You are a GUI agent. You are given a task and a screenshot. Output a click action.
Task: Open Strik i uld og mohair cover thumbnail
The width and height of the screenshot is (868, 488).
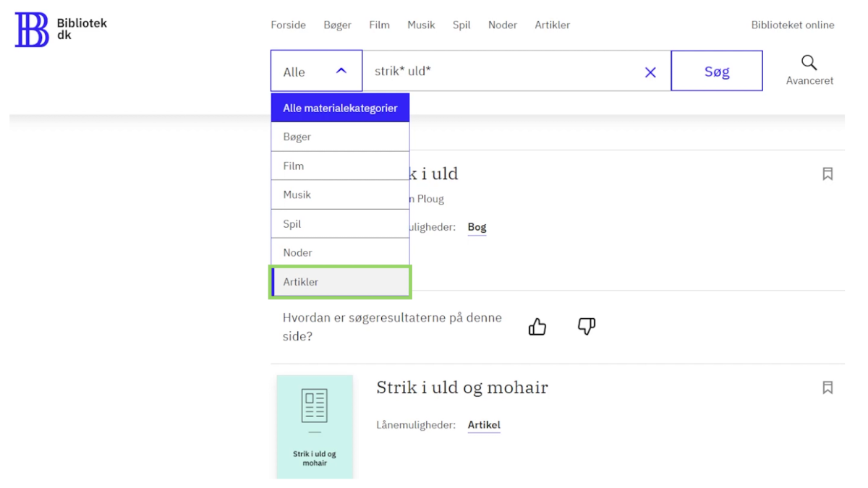point(315,426)
